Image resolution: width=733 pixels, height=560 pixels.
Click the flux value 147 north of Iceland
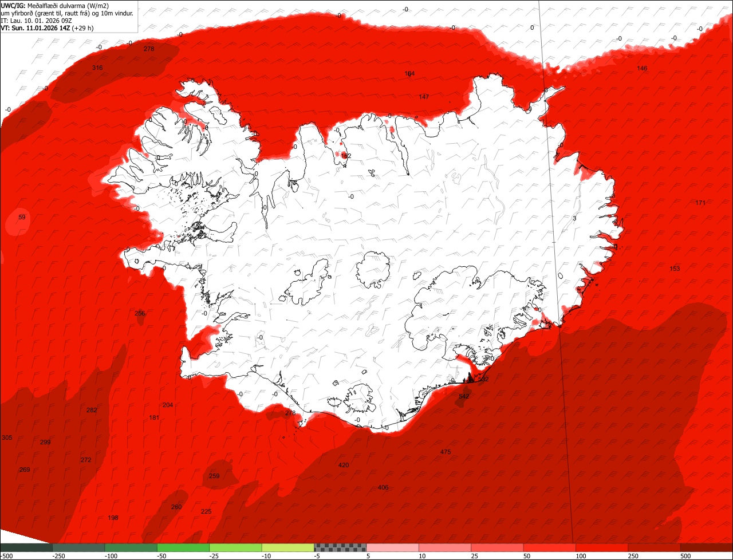424,97
